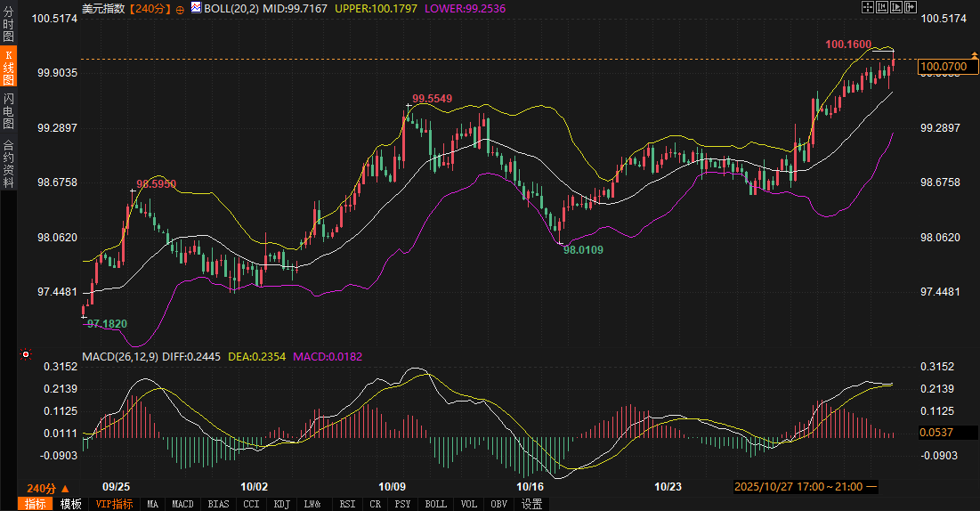980x511 pixels.
Task: Select the 模板 tab at the bottom
Action: pyautogui.click(x=71, y=504)
